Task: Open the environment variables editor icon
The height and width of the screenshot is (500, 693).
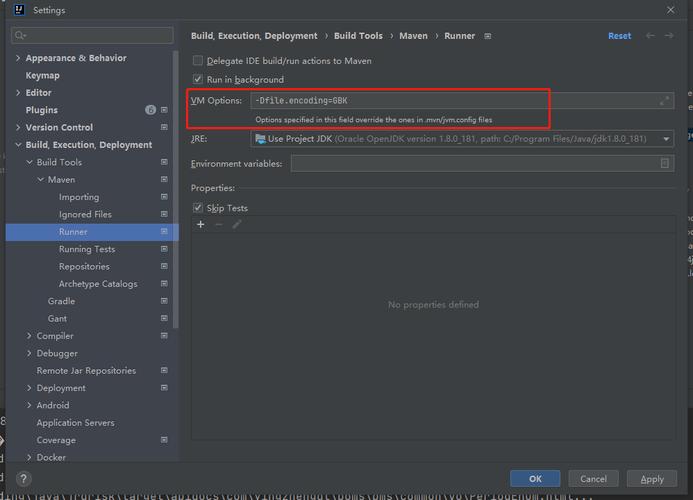Action: [665, 164]
